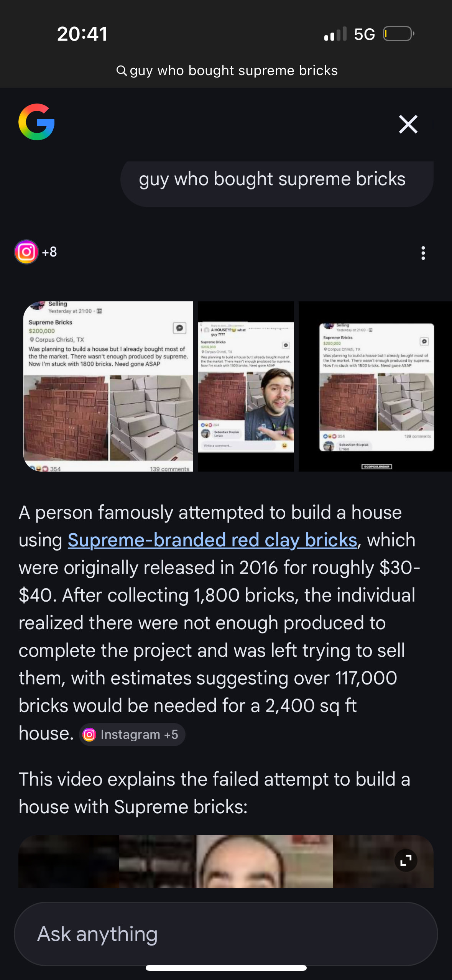Open the first Supreme Bricks listing image
The width and height of the screenshot is (452, 980).
[x=108, y=386]
